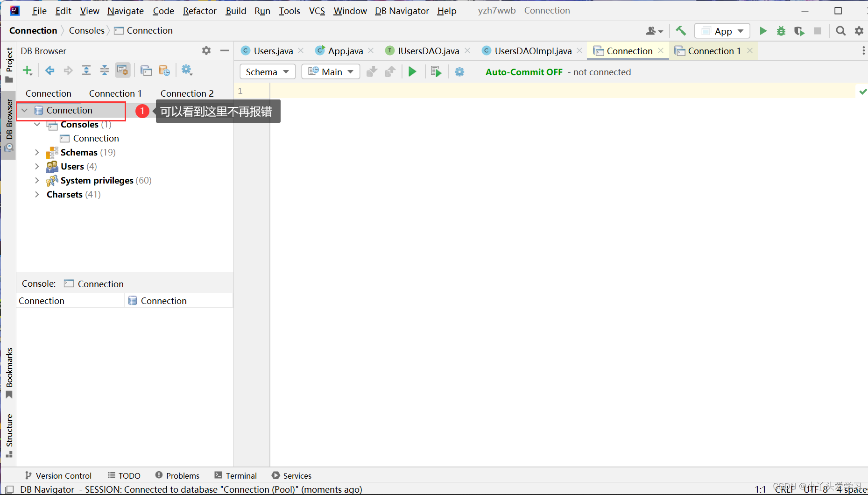Open SQL console icon in DB Browser
Screen dimensions: 868x495
point(146,71)
